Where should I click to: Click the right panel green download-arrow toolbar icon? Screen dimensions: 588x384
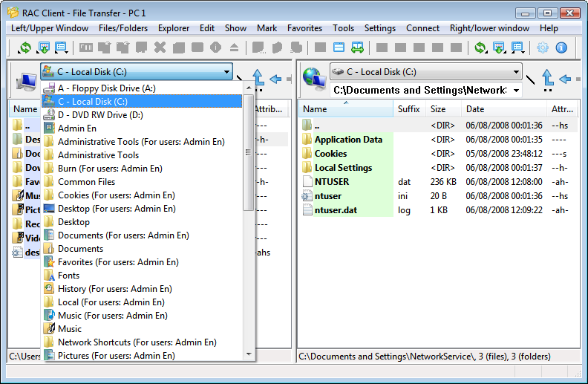pyautogui.click(x=499, y=48)
